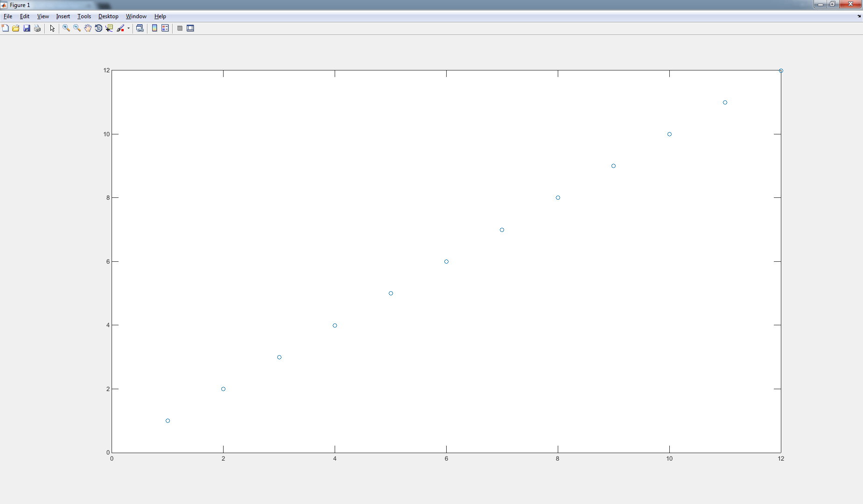
Task: Click the "Figure 1" window title text
Action: coord(20,5)
